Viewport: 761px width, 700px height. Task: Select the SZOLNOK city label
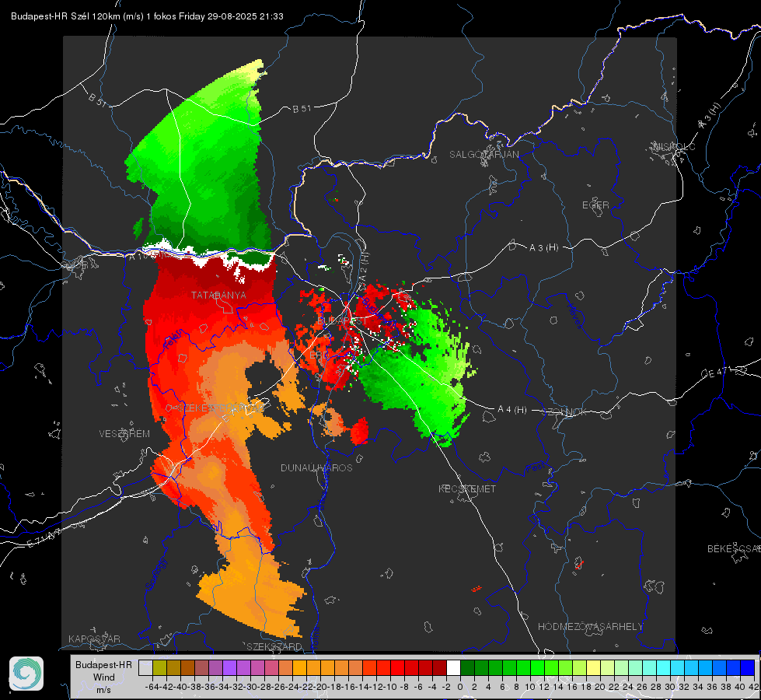point(564,412)
